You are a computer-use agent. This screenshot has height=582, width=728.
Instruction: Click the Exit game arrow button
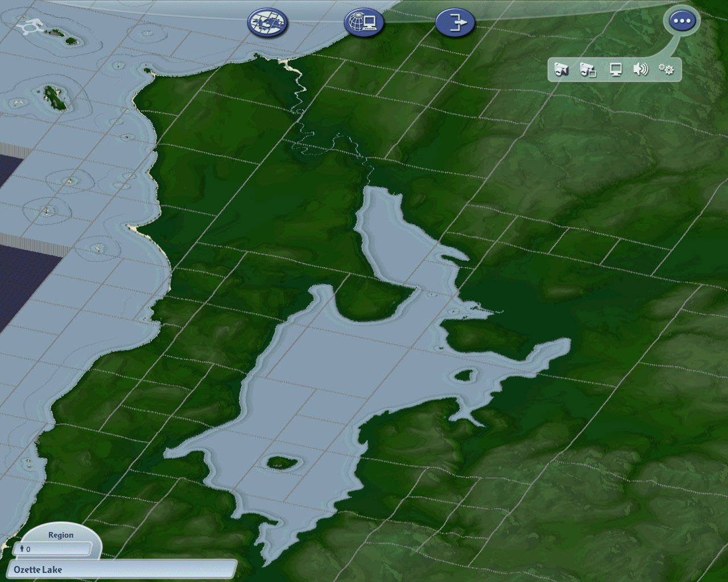click(455, 23)
